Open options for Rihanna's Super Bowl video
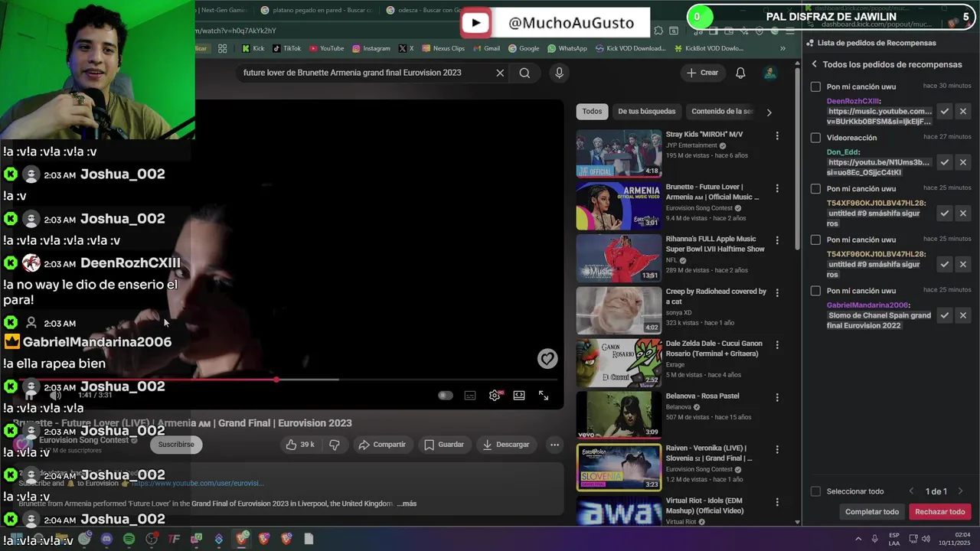The image size is (980, 551). tap(777, 240)
